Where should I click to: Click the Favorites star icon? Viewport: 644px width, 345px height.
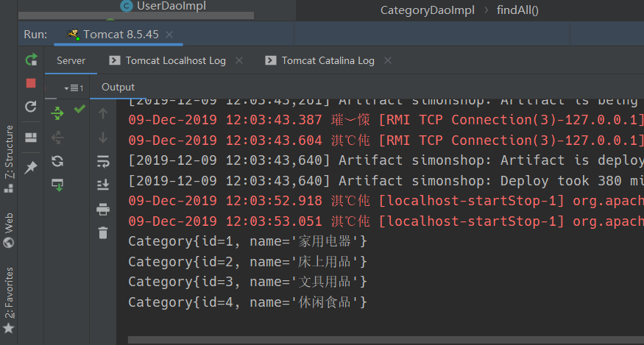click(x=9, y=328)
